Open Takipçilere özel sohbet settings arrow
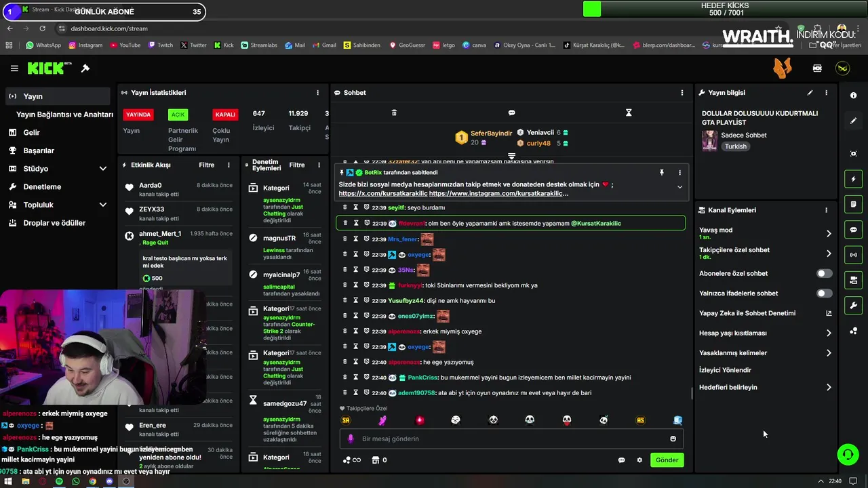Viewport: 868px width, 488px height. point(829,253)
